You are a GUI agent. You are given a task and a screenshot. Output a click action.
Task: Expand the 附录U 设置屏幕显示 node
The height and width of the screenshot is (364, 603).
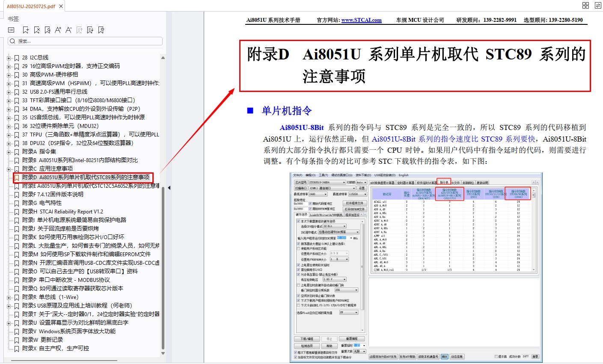(9, 323)
